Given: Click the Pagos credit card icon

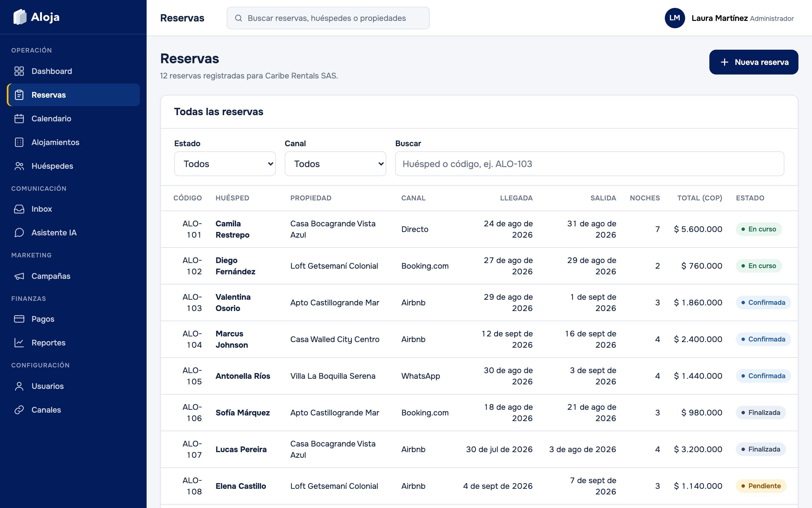Looking at the screenshot, I should (19, 319).
